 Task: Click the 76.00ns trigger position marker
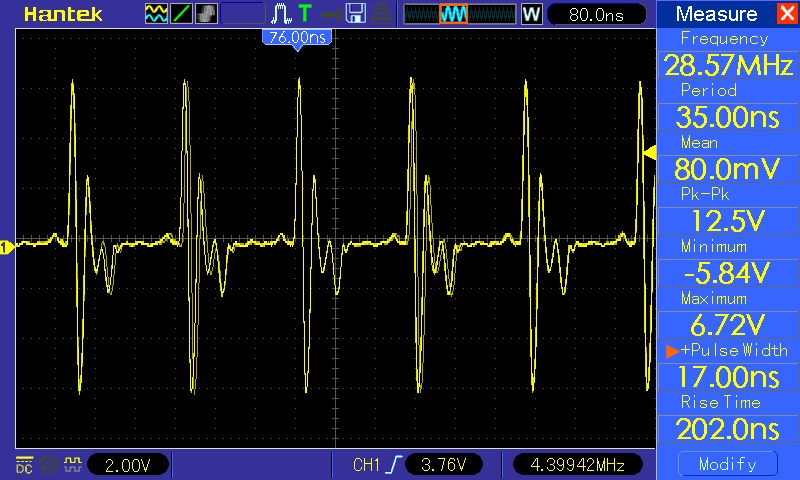tap(297, 39)
